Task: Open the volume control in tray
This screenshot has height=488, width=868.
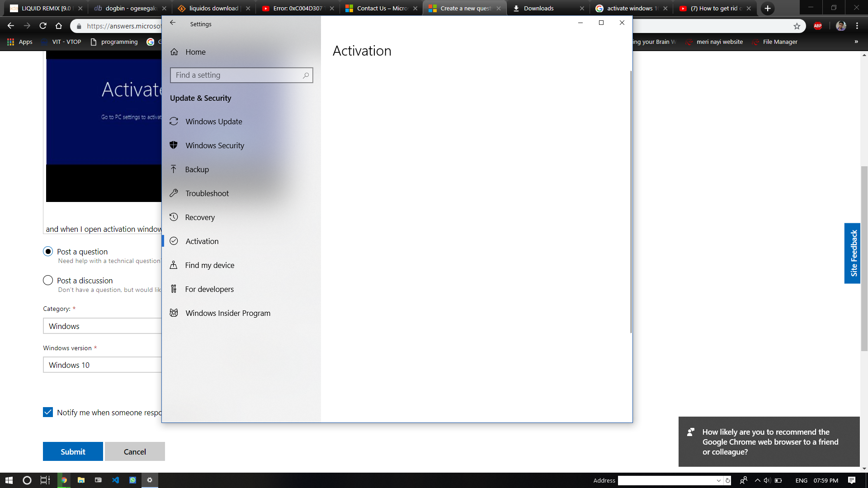Action: point(767,480)
